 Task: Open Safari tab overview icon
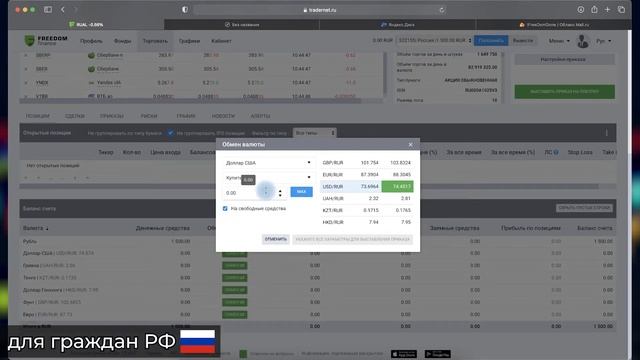(621, 9)
